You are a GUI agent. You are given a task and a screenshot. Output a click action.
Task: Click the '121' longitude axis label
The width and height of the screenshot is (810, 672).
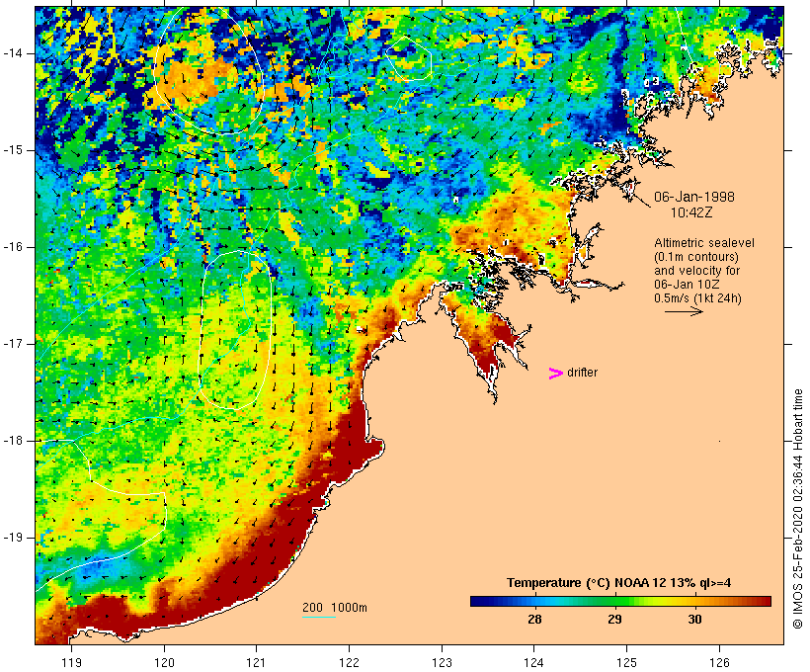tap(256, 662)
